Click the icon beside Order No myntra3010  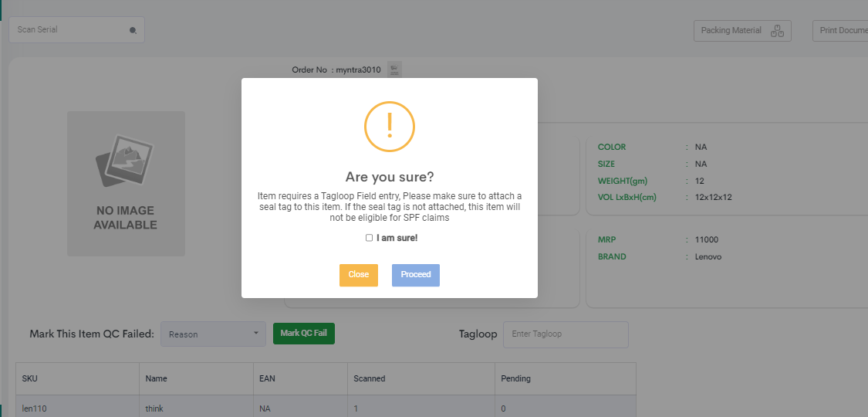click(x=395, y=69)
